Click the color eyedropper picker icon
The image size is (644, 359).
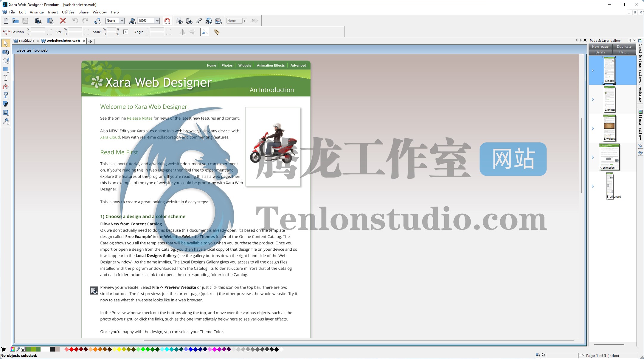pos(18,349)
